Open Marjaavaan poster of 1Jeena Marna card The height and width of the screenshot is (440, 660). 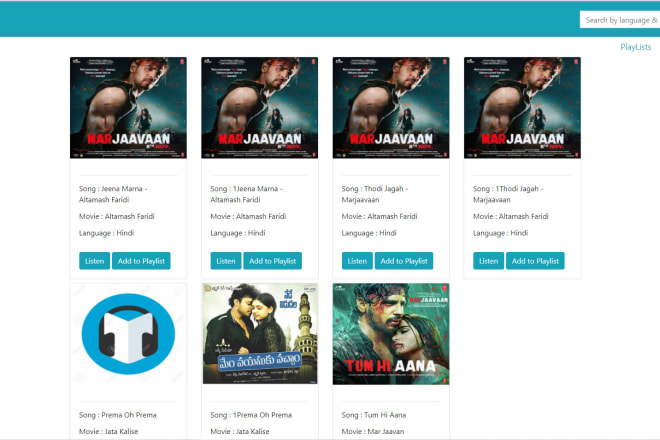[260, 108]
